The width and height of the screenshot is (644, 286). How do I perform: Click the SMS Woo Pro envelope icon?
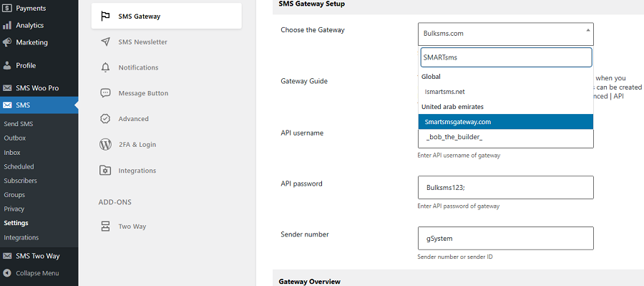(x=7, y=88)
